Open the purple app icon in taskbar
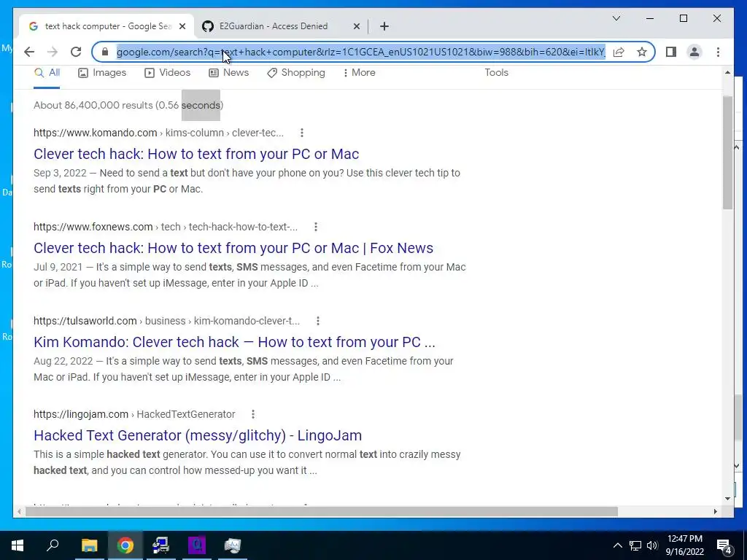The height and width of the screenshot is (560, 747). 197,545
